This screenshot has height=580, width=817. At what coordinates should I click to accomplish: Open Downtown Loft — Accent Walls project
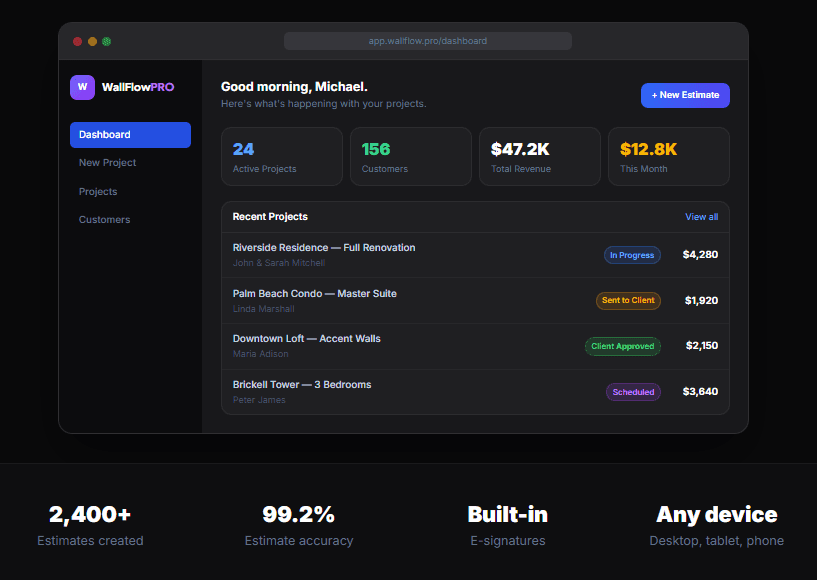tap(475, 346)
